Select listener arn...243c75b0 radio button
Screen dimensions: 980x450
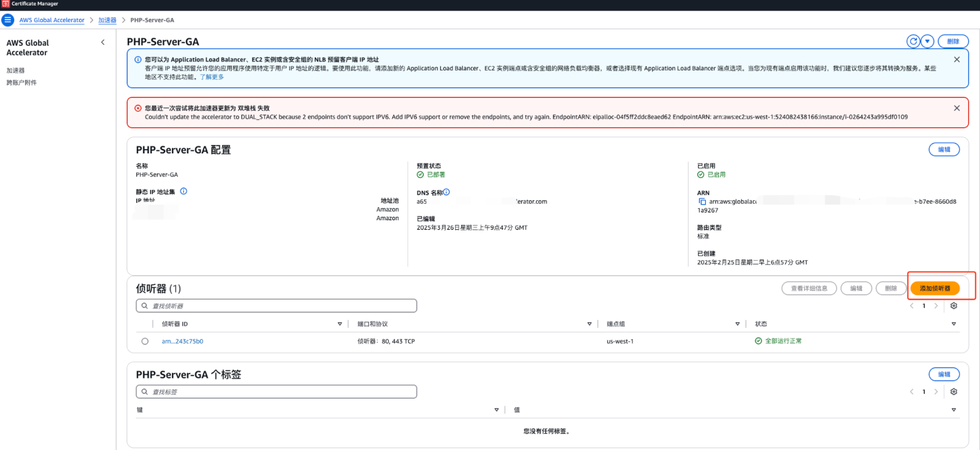(145, 341)
